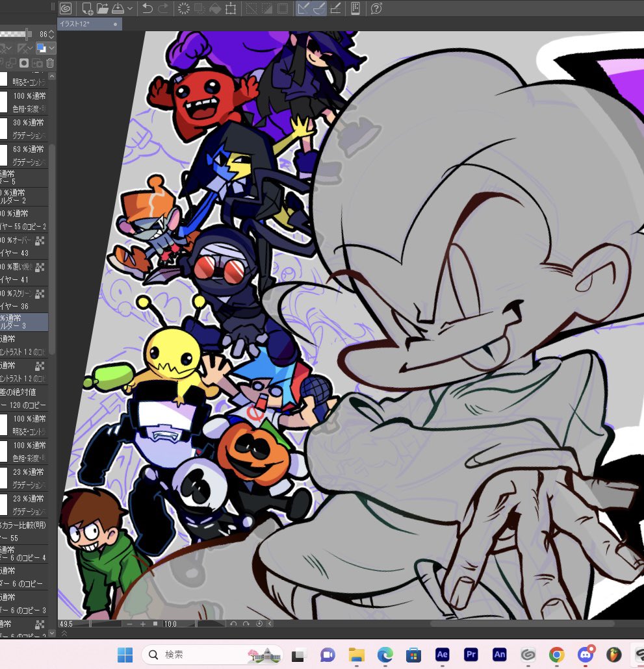Click rotation angle field showing 10.0

pyautogui.click(x=179, y=624)
